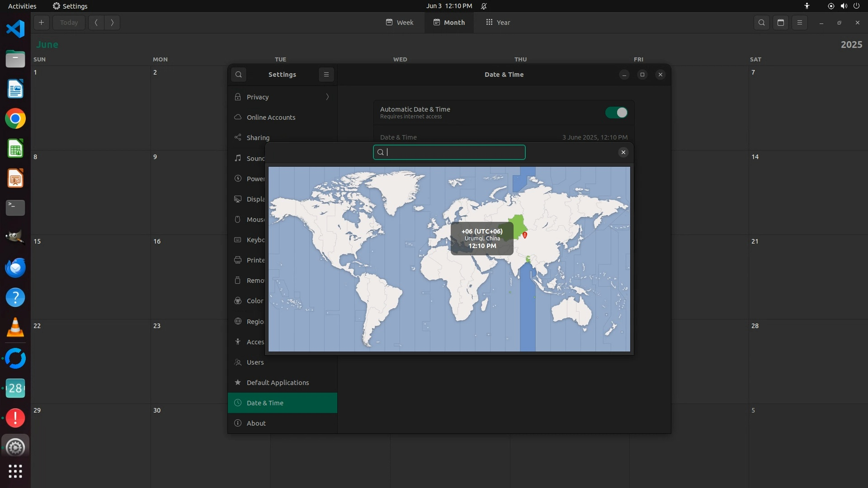Open the Settings hamburger menu
Image resolution: width=868 pixels, height=488 pixels.
[x=326, y=75]
